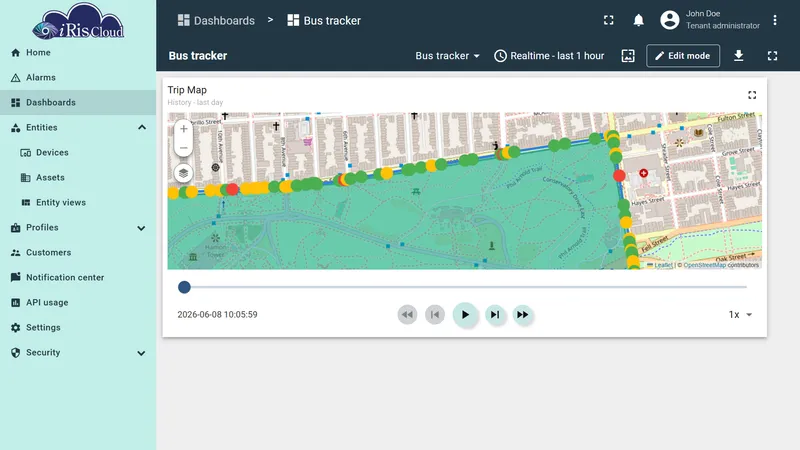The width and height of the screenshot is (800, 450).
Task: Open Assets under Entities
Action: 78,178
